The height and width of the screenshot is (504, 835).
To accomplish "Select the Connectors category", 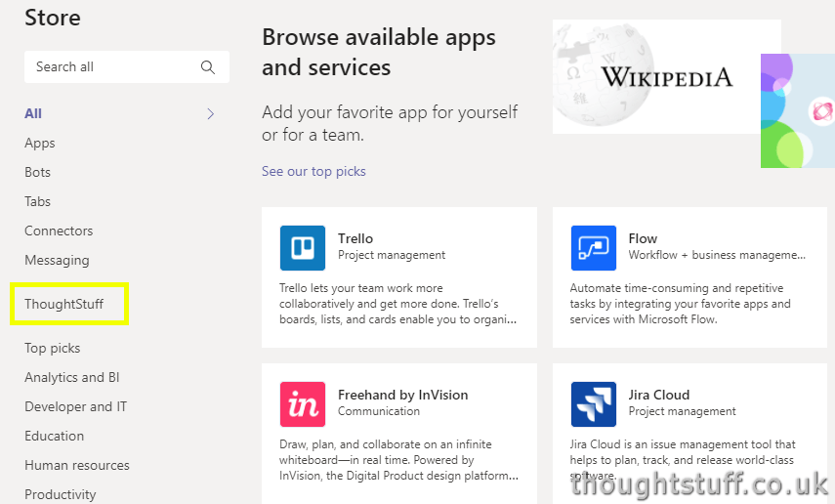I will 59,231.
